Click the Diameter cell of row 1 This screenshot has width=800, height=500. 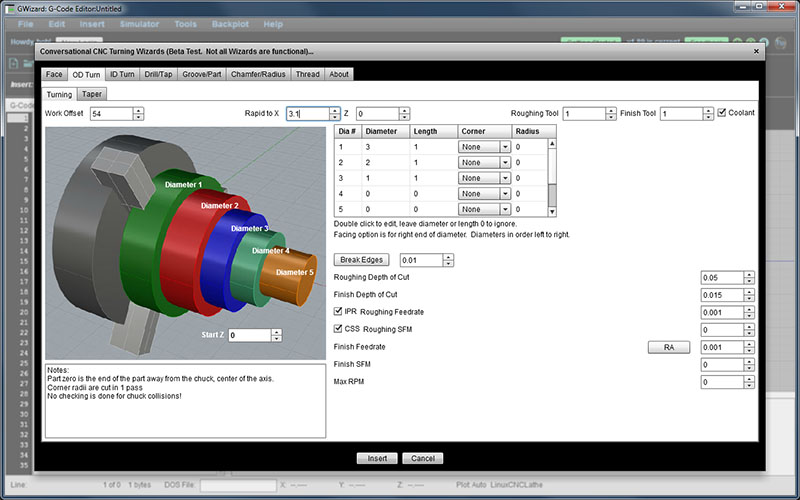pyautogui.click(x=386, y=147)
